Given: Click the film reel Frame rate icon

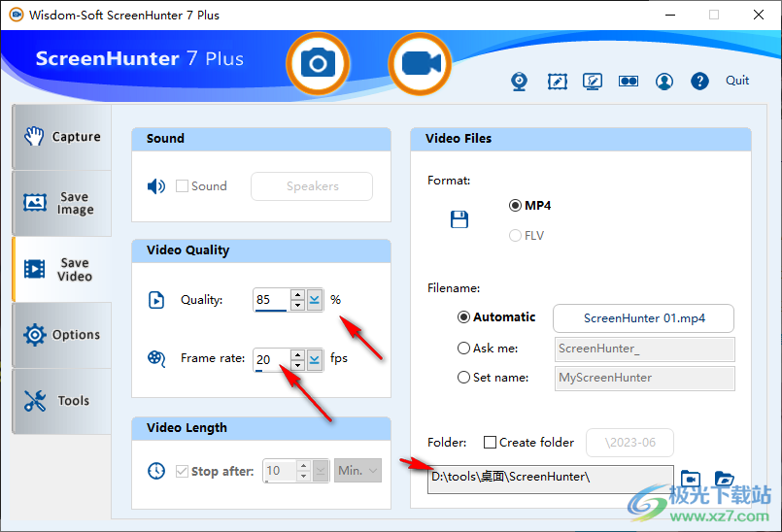Looking at the screenshot, I should coord(156,358).
